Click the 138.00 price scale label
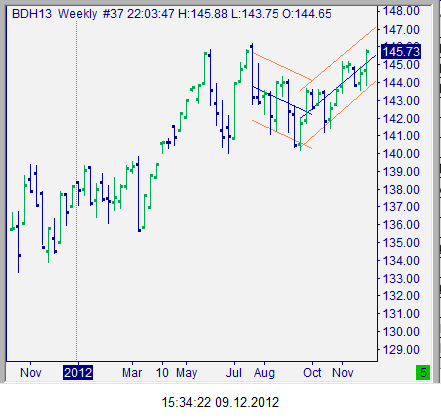Viewport: 441px width, 419px height. coord(401,190)
